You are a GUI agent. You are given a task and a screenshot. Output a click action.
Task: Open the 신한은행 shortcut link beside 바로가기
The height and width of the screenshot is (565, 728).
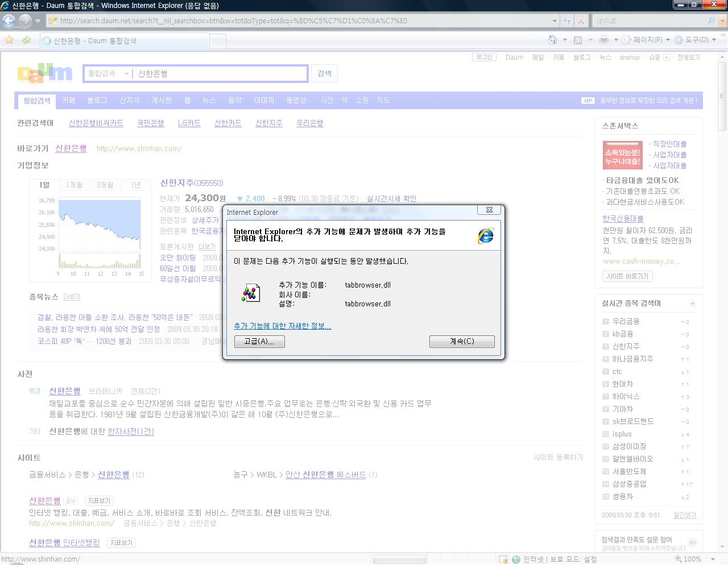(71, 148)
